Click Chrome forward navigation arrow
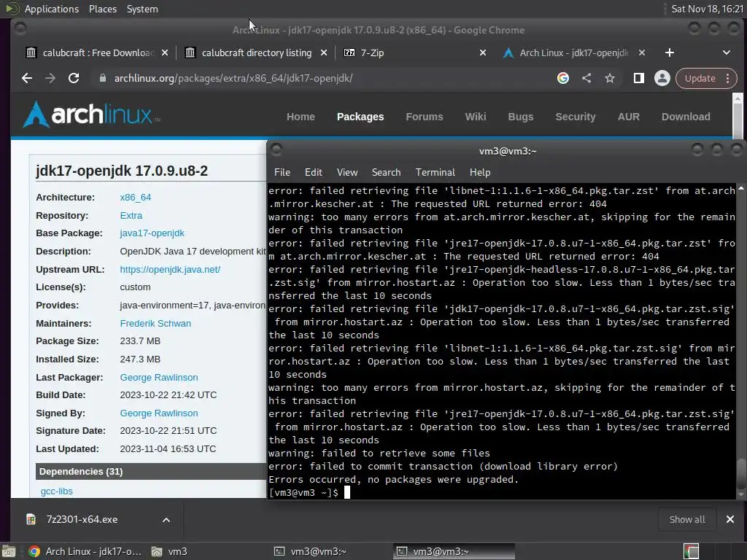The image size is (747, 560). coord(50,79)
